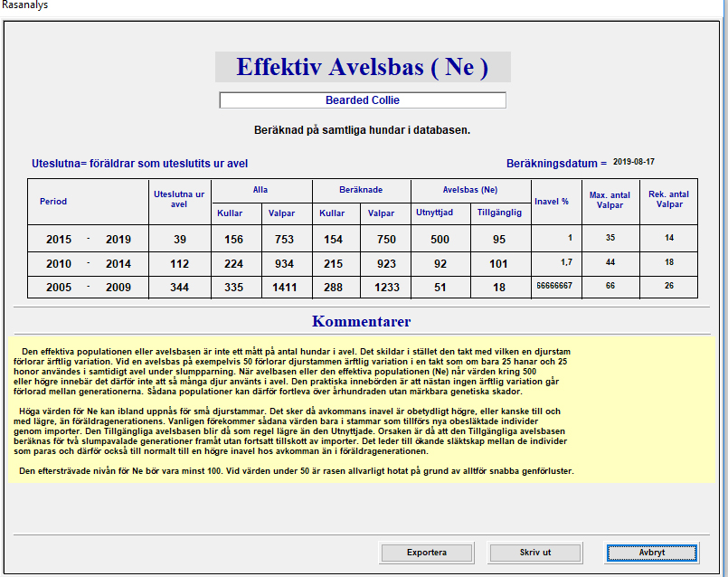Click Tillgänglig value 95

(x=499, y=240)
